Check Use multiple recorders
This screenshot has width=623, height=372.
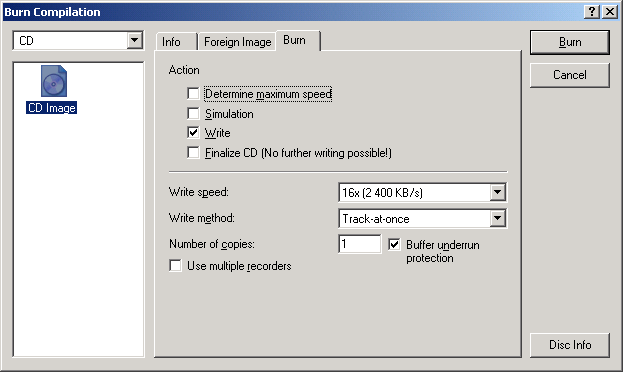(175, 265)
